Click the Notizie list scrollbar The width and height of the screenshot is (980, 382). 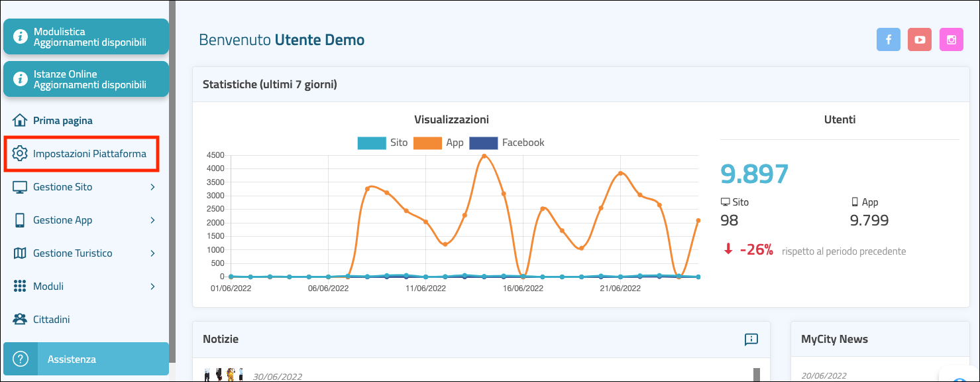[x=757, y=374]
